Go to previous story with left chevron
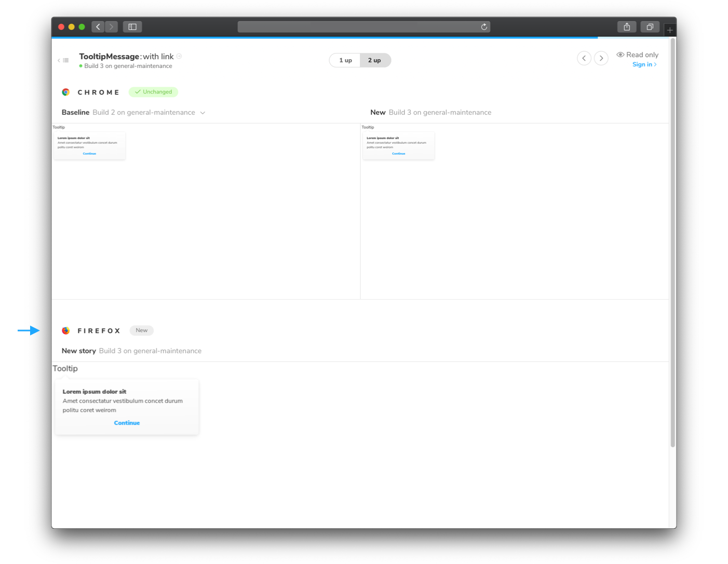 [584, 58]
